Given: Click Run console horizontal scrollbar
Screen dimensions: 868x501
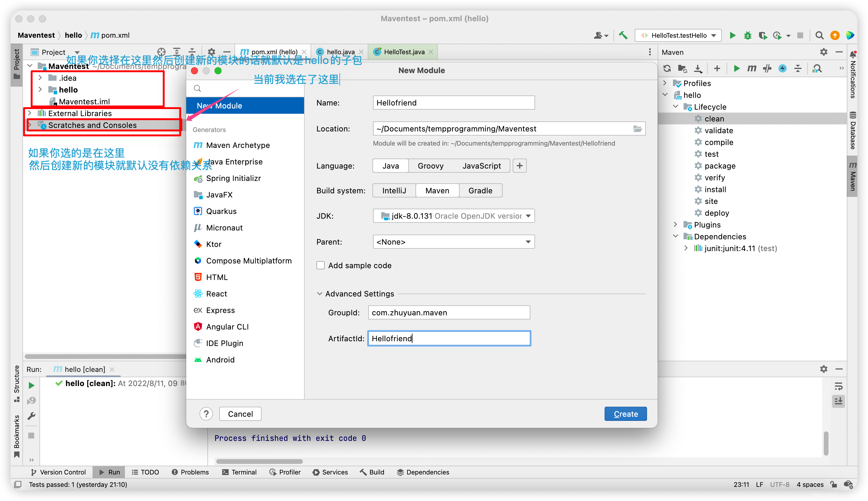Looking at the screenshot, I should point(259,461).
